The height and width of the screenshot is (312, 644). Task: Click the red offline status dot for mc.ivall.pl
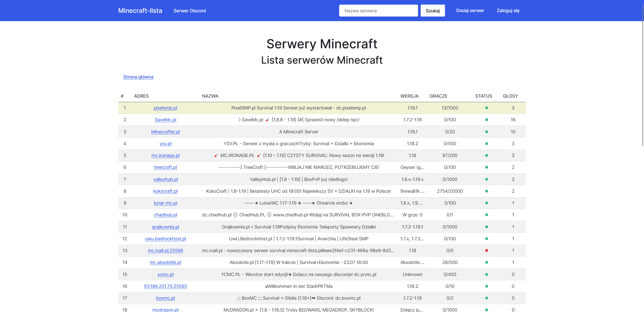[x=487, y=251]
